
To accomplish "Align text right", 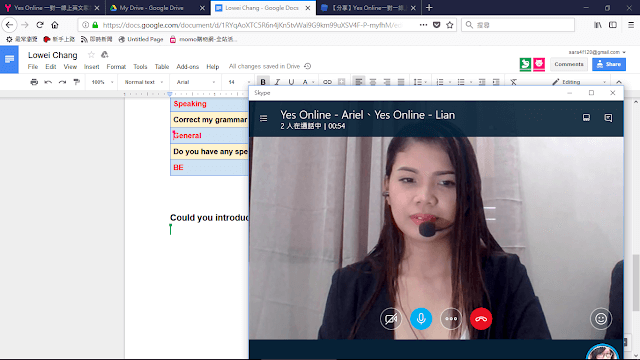I will click(387, 82).
